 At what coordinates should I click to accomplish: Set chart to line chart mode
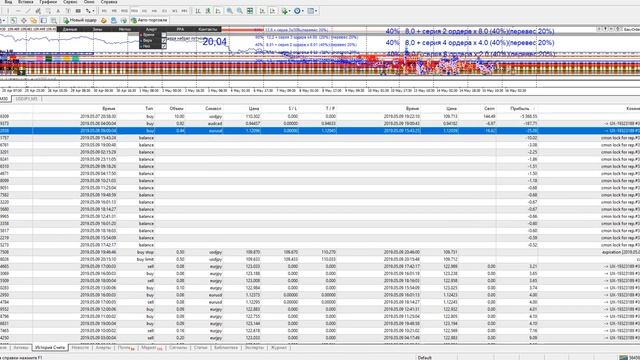coord(218,11)
